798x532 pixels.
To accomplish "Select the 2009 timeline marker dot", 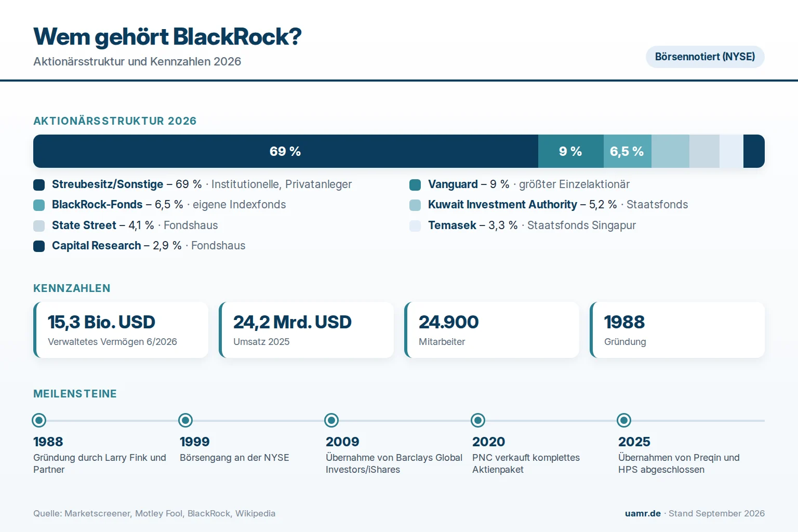I will 331,420.
